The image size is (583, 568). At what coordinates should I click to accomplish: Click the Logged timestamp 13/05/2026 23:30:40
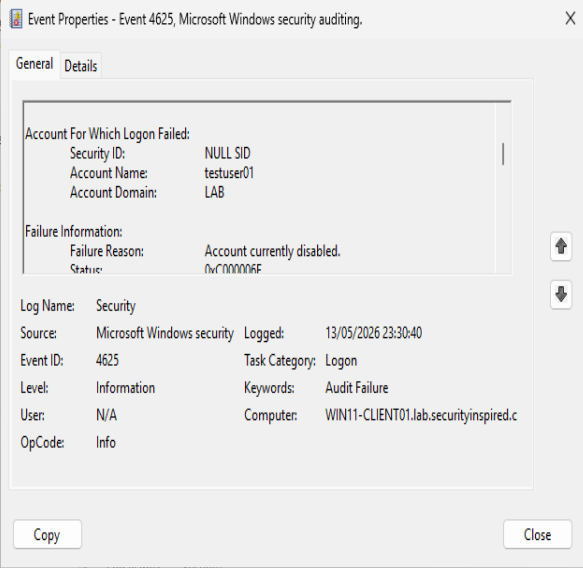pyautogui.click(x=374, y=333)
